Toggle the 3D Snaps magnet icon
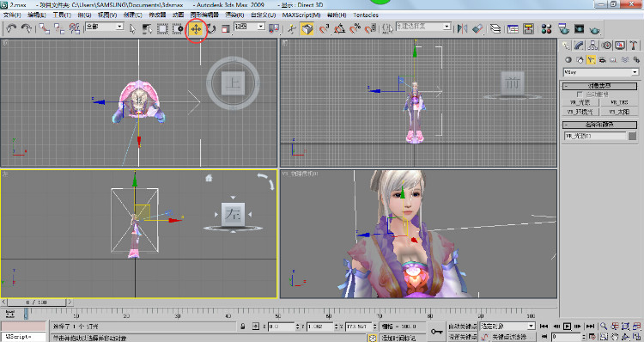The height and width of the screenshot is (342, 644). [324, 28]
